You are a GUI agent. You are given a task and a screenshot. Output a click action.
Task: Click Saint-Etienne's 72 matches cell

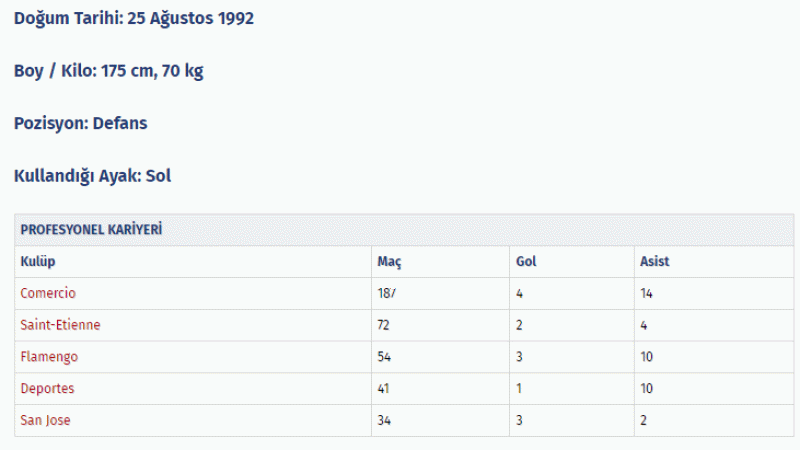click(x=440, y=325)
